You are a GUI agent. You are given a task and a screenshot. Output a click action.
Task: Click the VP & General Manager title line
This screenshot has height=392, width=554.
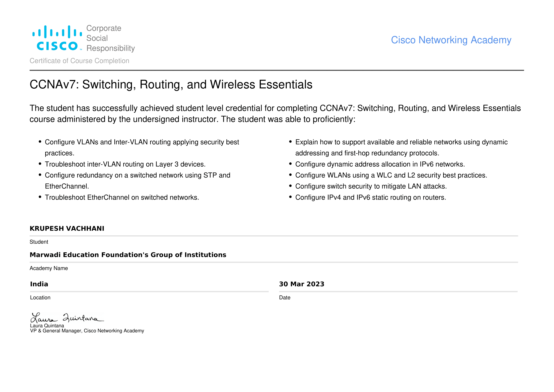[x=87, y=331]
